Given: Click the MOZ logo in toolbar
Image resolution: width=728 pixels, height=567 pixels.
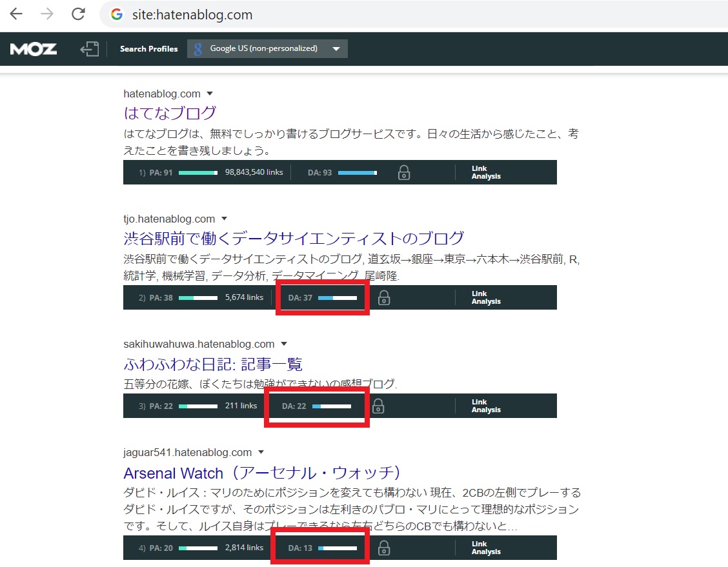Looking at the screenshot, I should [34, 49].
